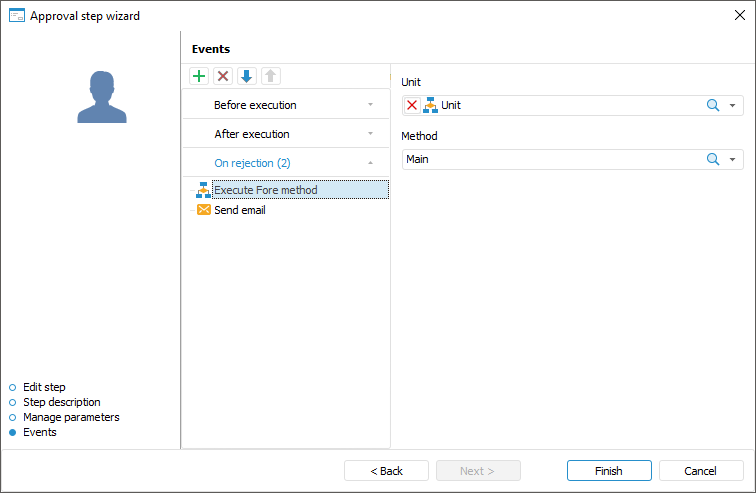Collapse the On rejection (2) section
This screenshot has height=493, width=756.
(x=285, y=163)
